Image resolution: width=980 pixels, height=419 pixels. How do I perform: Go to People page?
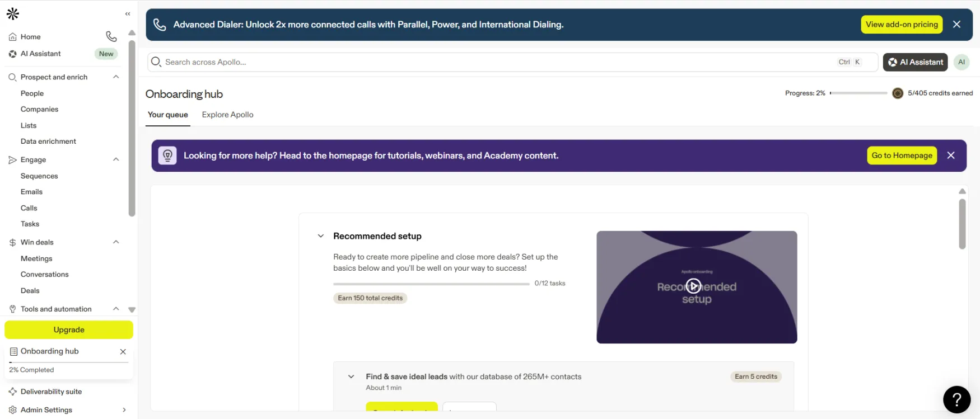click(x=32, y=93)
